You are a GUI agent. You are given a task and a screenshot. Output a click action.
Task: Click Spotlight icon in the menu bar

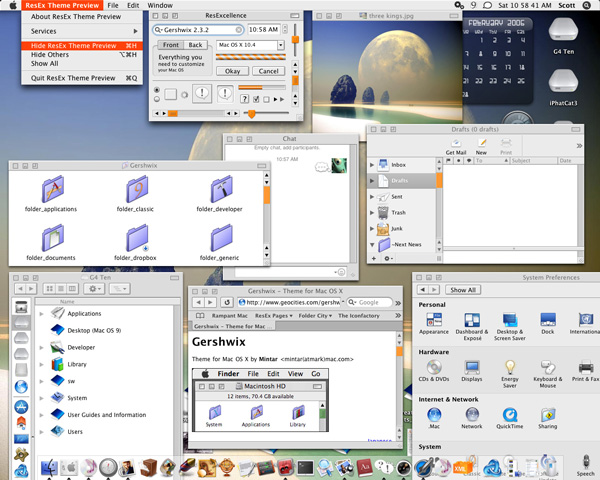pyautogui.click(x=586, y=5)
